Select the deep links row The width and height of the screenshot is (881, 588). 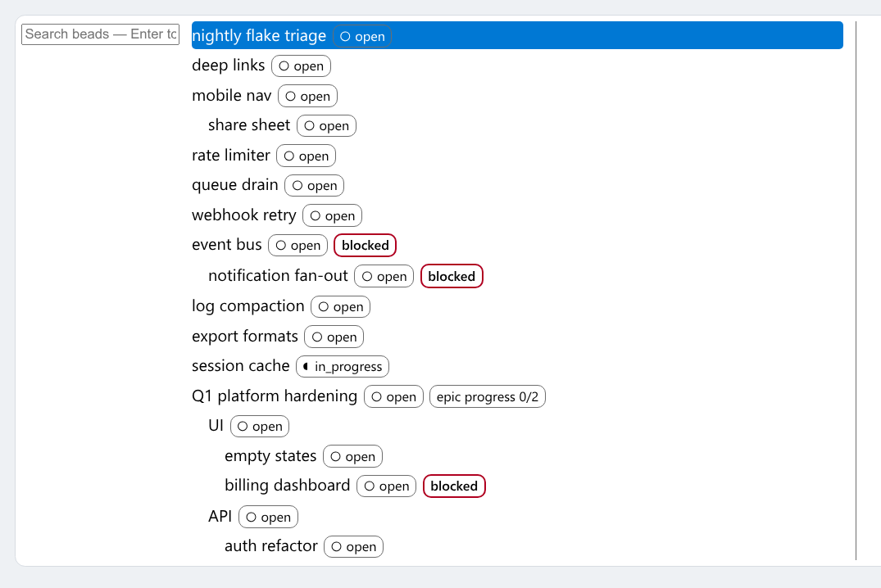tap(517, 66)
